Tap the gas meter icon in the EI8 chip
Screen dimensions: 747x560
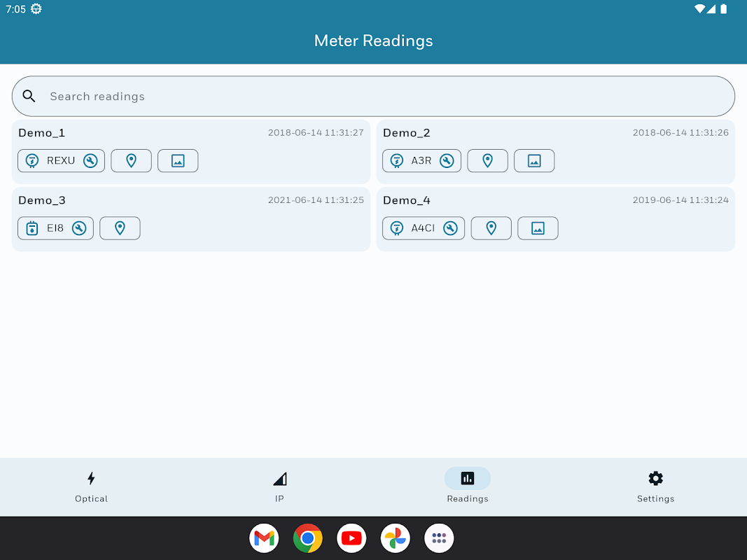[x=32, y=228]
